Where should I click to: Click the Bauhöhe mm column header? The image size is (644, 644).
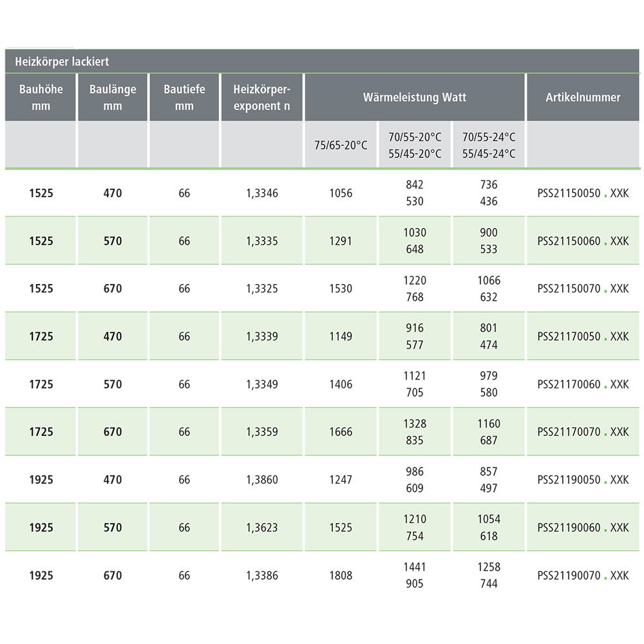click(41, 97)
